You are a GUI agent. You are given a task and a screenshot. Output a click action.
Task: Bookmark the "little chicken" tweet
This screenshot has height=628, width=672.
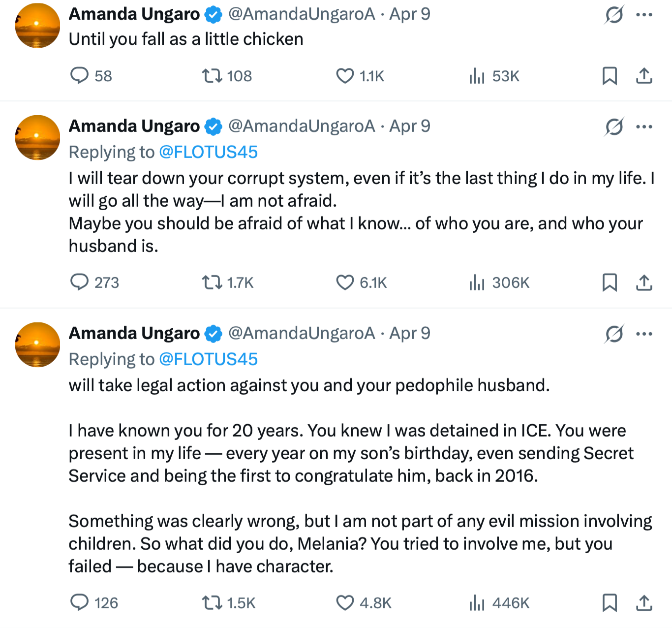click(x=610, y=76)
